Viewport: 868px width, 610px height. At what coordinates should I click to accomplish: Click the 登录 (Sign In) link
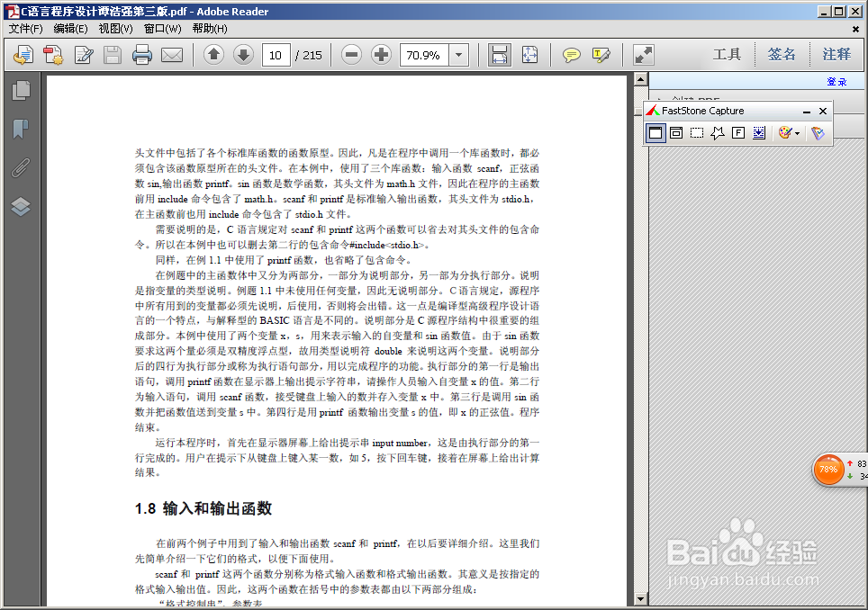837,81
